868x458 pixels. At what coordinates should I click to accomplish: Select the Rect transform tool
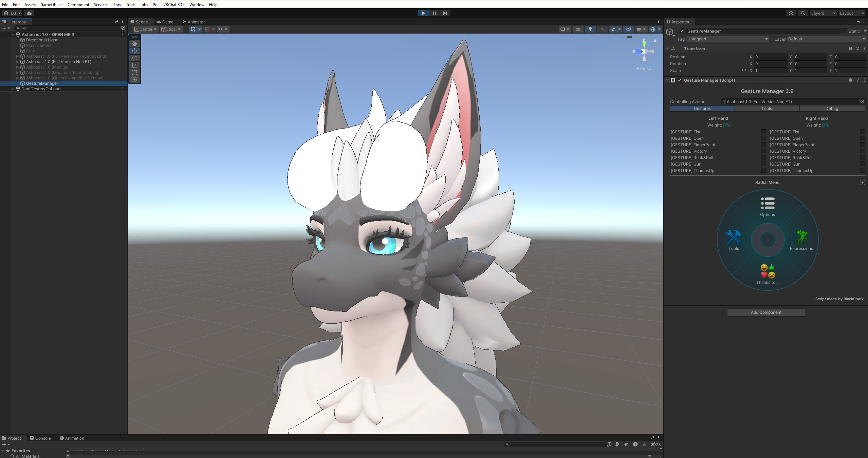coord(135,72)
